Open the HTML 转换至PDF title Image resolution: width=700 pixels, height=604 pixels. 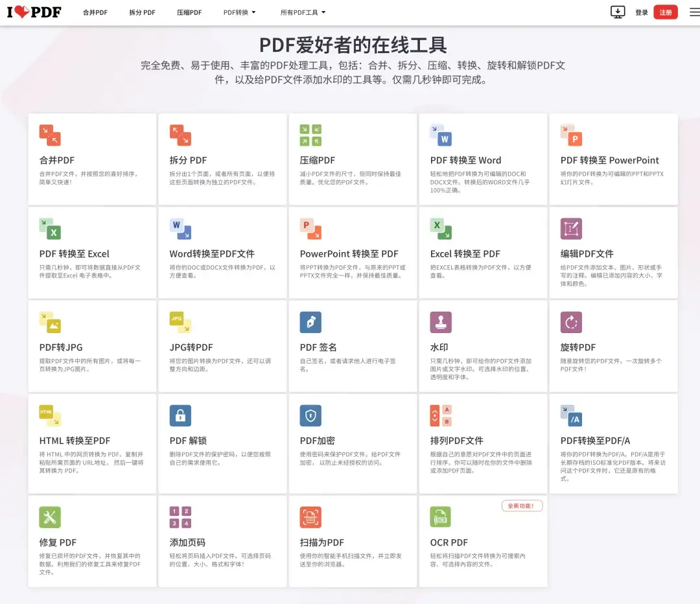point(75,441)
